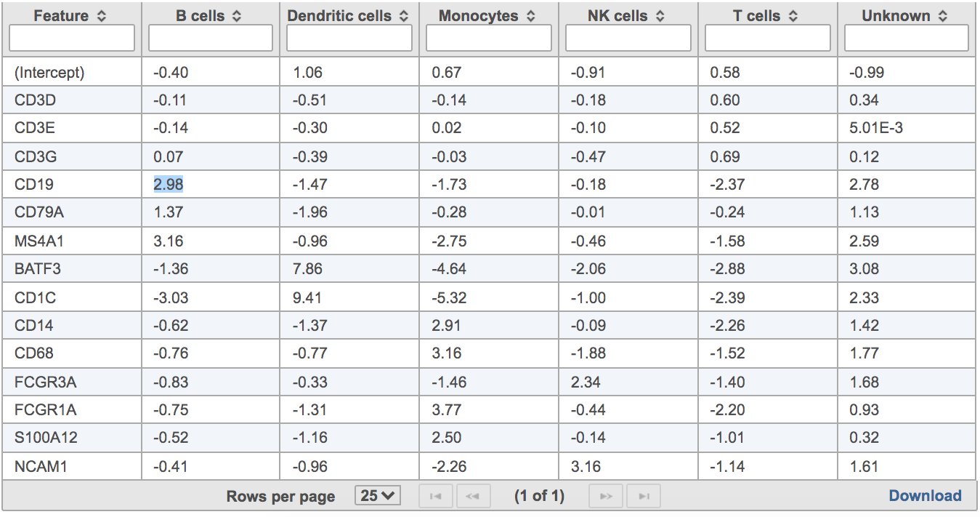Jump to last page button
980x517 pixels.
click(644, 496)
